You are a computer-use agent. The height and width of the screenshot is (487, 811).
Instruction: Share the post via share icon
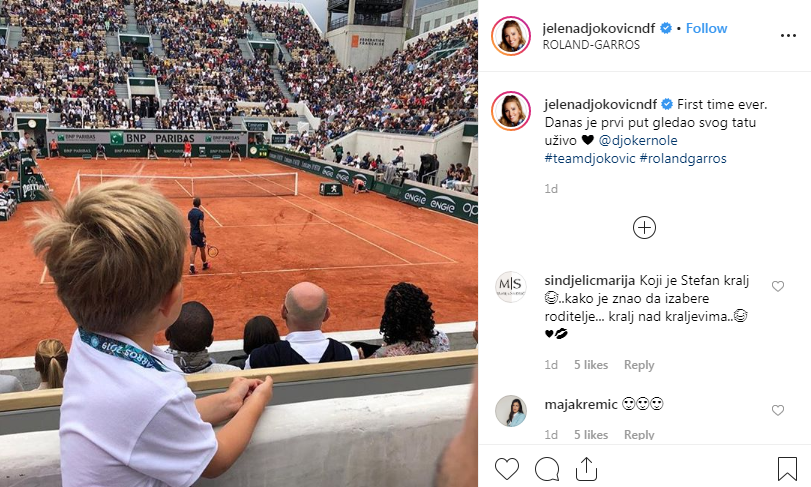coord(587,468)
